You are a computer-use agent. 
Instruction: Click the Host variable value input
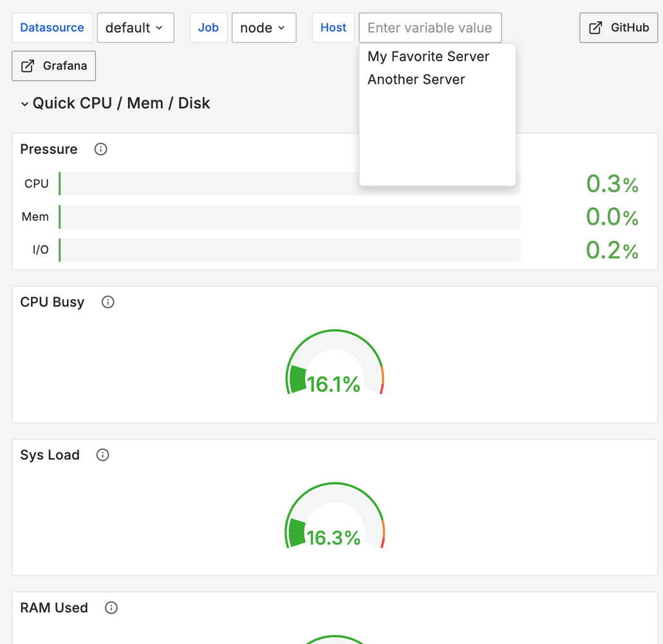coord(430,28)
